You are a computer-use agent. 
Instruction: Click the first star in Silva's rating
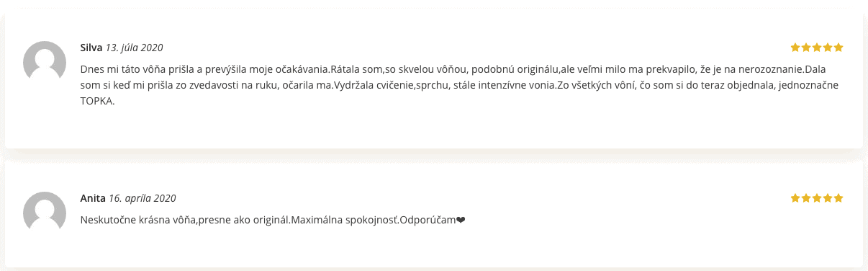point(795,48)
